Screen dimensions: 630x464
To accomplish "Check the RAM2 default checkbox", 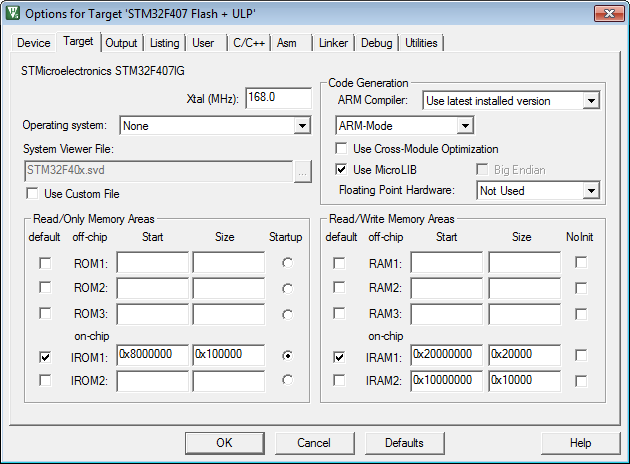I will pos(339,288).
